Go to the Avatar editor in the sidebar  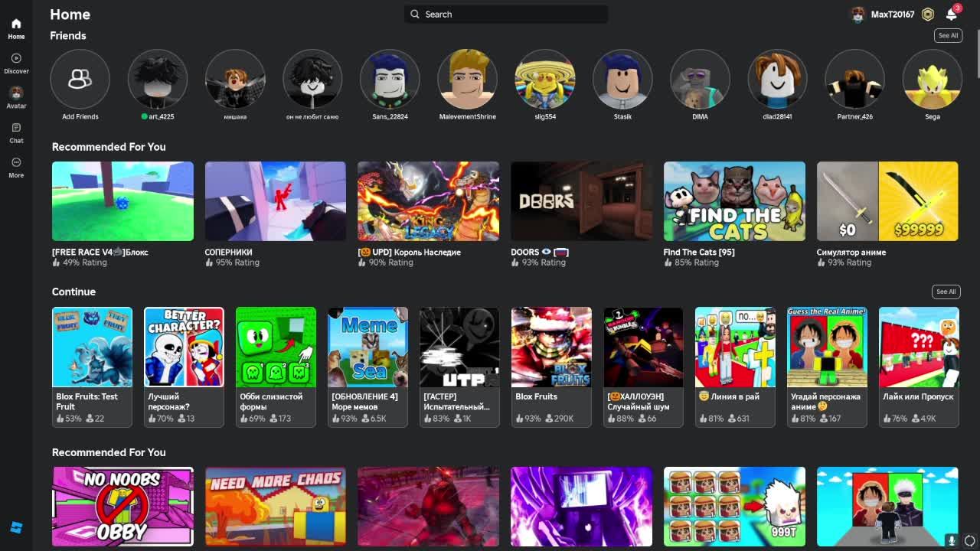[16, 98]
